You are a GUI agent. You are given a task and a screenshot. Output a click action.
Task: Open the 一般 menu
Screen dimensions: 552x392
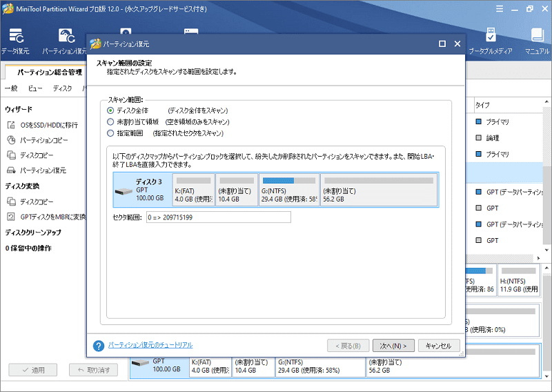click(x=11, y=88)
